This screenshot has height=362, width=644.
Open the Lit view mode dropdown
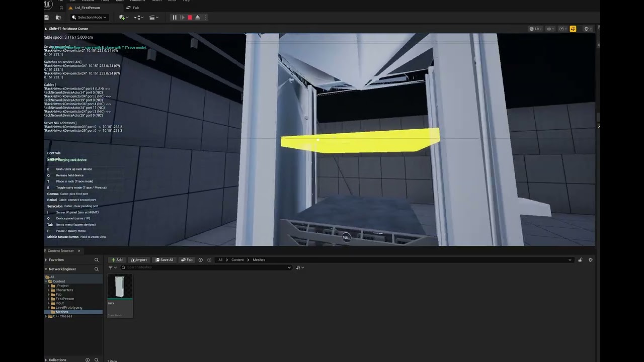535,29
